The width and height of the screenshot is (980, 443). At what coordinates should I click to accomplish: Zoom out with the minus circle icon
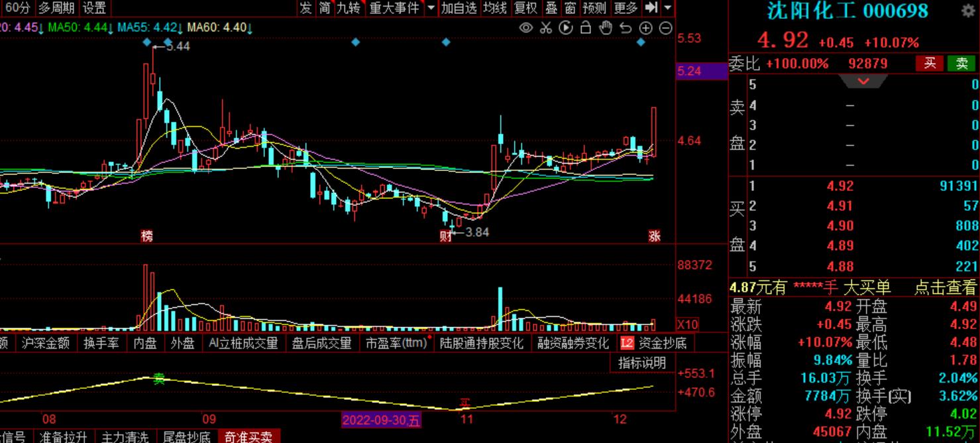666,28
